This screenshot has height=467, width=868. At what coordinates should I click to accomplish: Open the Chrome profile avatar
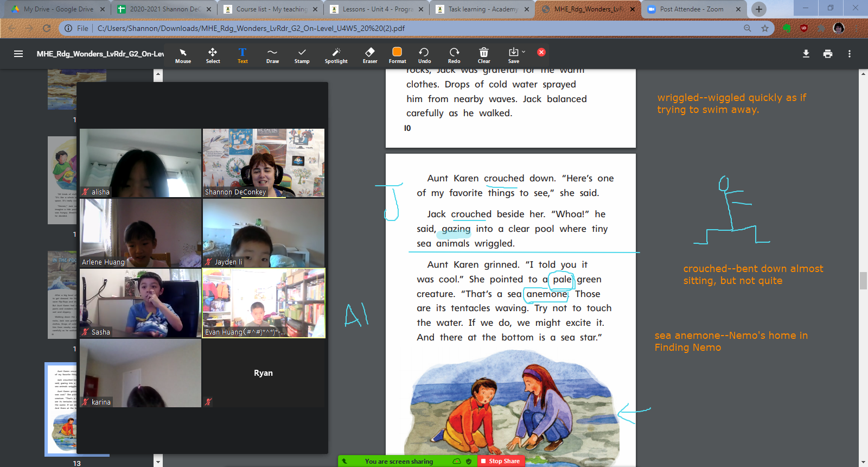[x=839, y=28]
